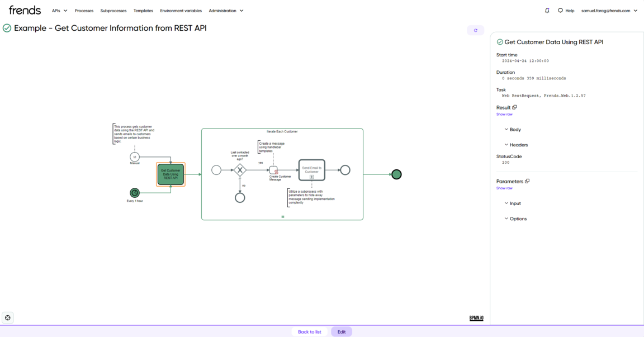Click the recenter diagram crosshair icon
644x337 pixels.
(8, 317)
